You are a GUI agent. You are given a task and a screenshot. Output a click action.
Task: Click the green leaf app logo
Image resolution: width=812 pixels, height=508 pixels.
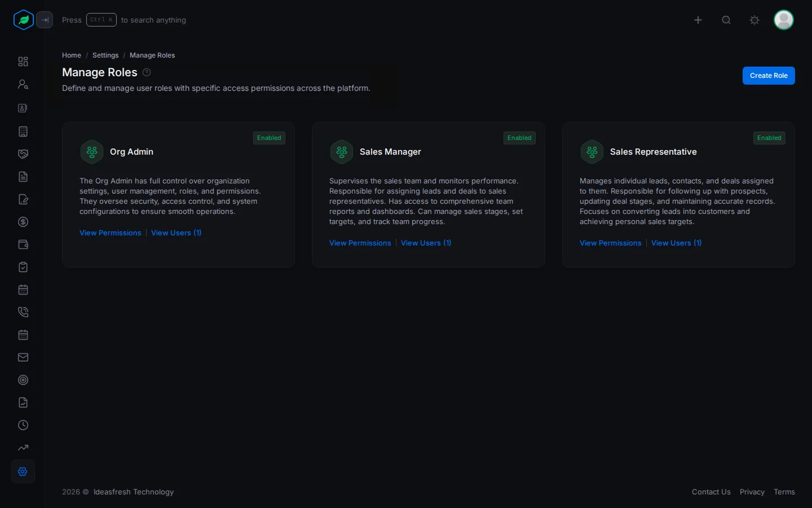pos(23,20)
